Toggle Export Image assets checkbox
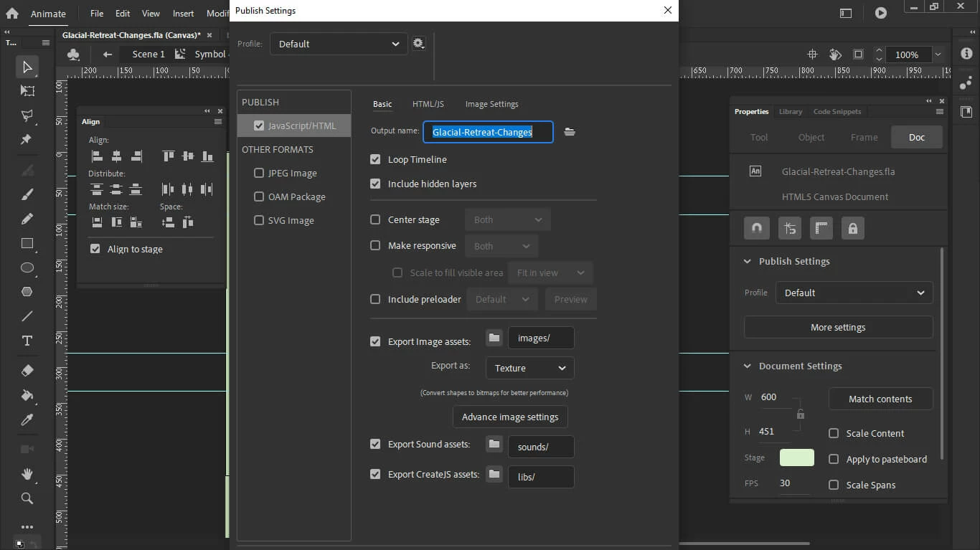 click(375, 341)
